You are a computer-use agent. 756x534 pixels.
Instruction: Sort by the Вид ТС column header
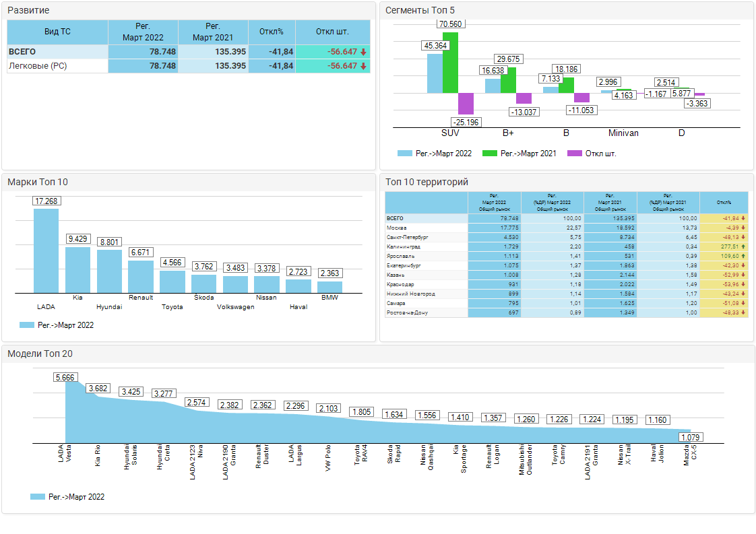click(x=57, y=32)
